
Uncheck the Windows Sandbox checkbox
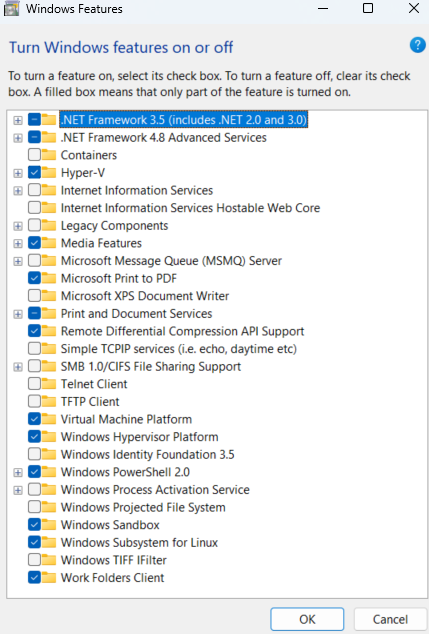[34, 524]
